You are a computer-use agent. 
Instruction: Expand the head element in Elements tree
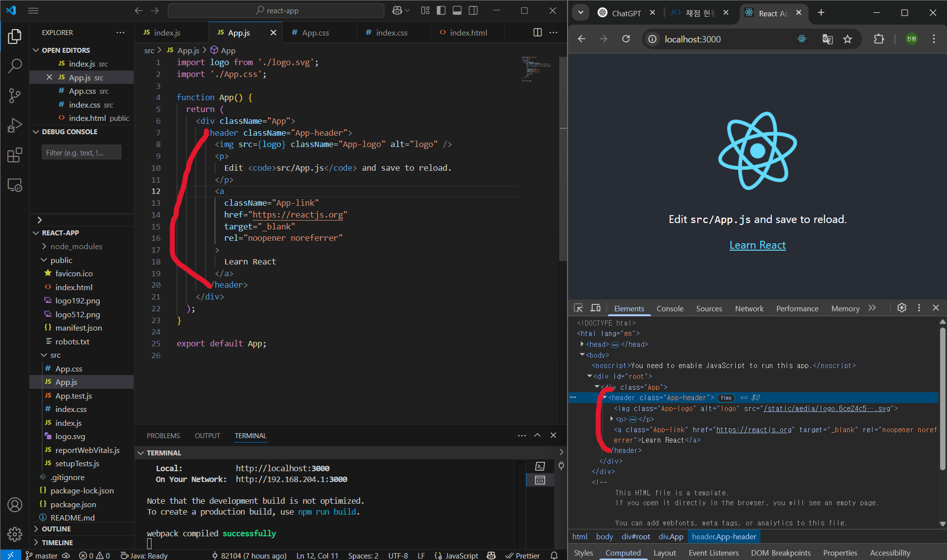tap(582, 344)
